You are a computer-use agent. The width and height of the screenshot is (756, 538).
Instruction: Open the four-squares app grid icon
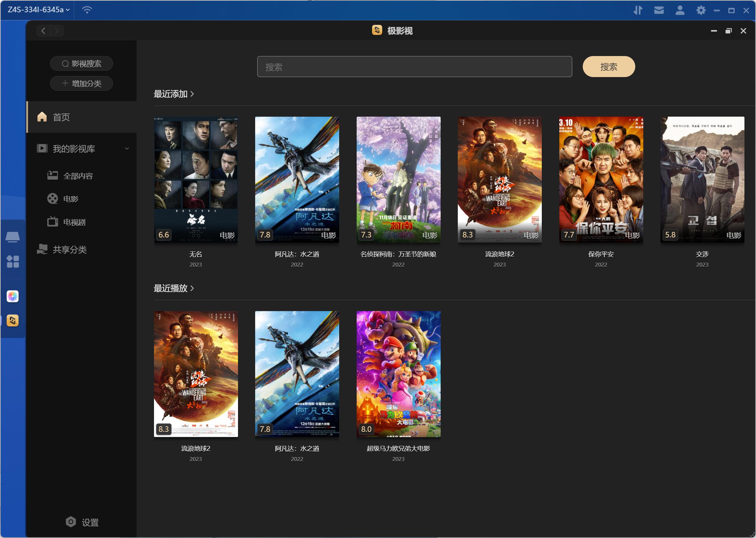point(13,261)
